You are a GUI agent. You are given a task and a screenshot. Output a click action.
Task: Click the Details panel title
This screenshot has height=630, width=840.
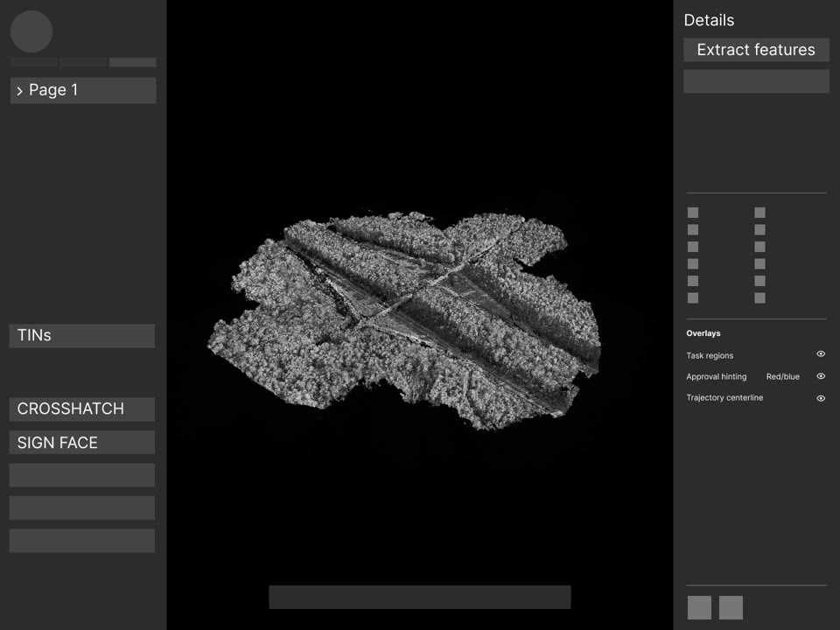709,20
